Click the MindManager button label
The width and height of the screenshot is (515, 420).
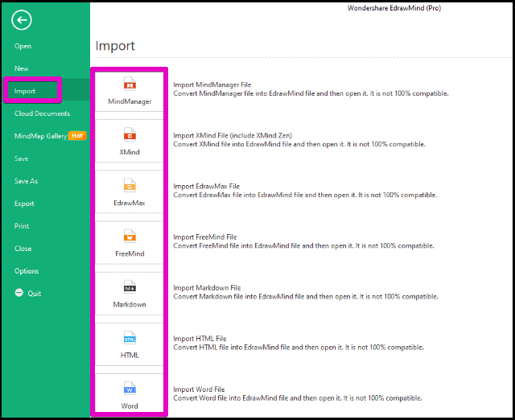click(130, 101)
